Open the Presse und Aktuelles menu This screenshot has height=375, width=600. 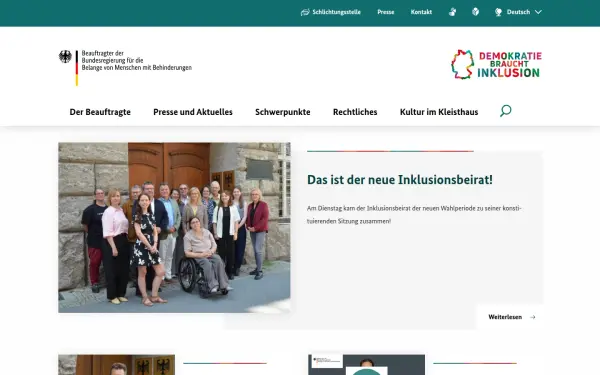[193, 112]
